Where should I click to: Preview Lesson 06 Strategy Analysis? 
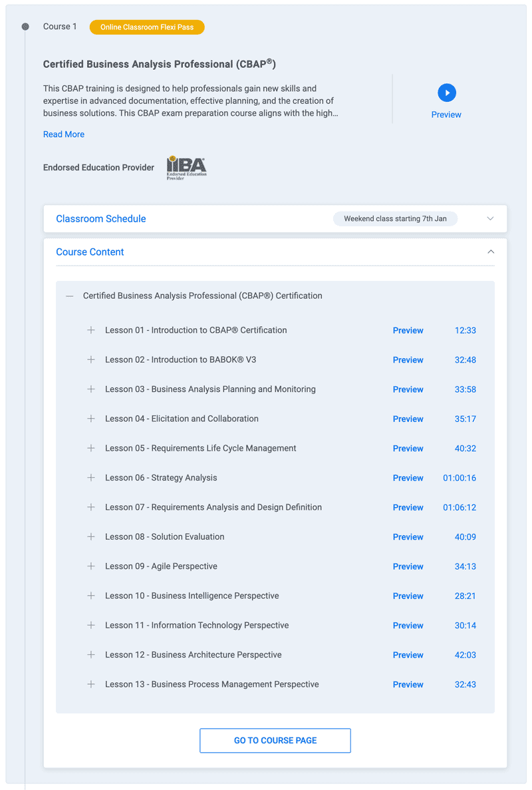pos(408,478)
